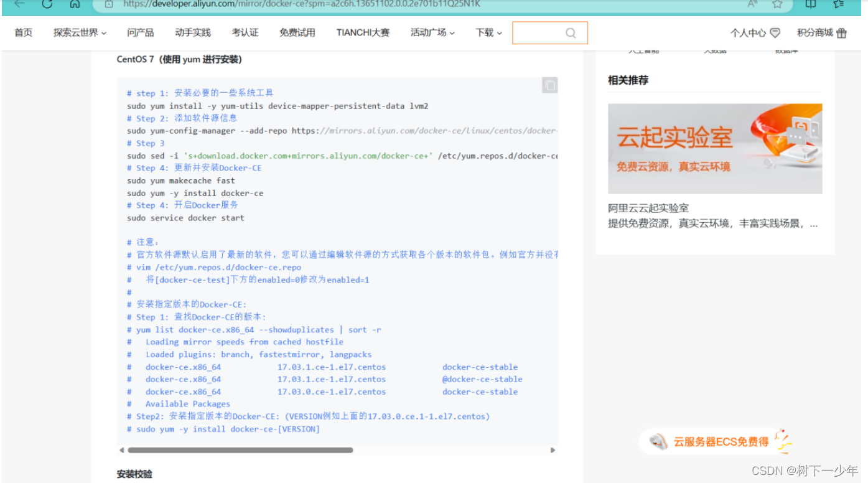
Task: Click the '# Loading mirror speeds from cached hostfile' line
Action: pyautogui.click(x=235, y=342)
